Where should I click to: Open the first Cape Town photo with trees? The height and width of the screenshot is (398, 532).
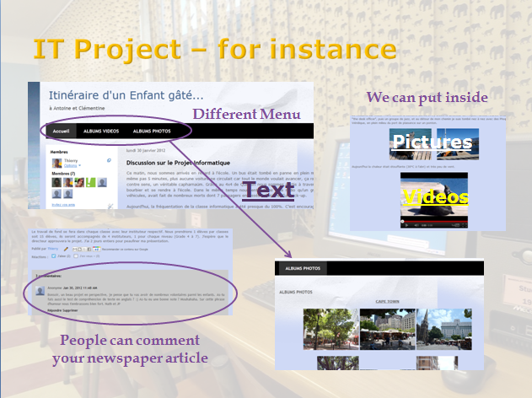[330, 330]
